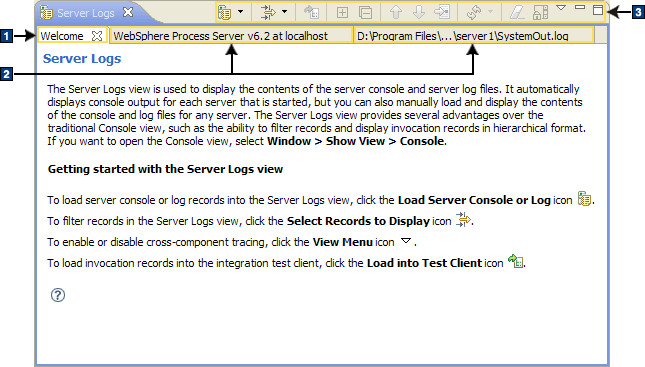Click the Refresh circular arrows toolbar icon
The width and height of the screenshot is (645, 367).
(474, 12)
